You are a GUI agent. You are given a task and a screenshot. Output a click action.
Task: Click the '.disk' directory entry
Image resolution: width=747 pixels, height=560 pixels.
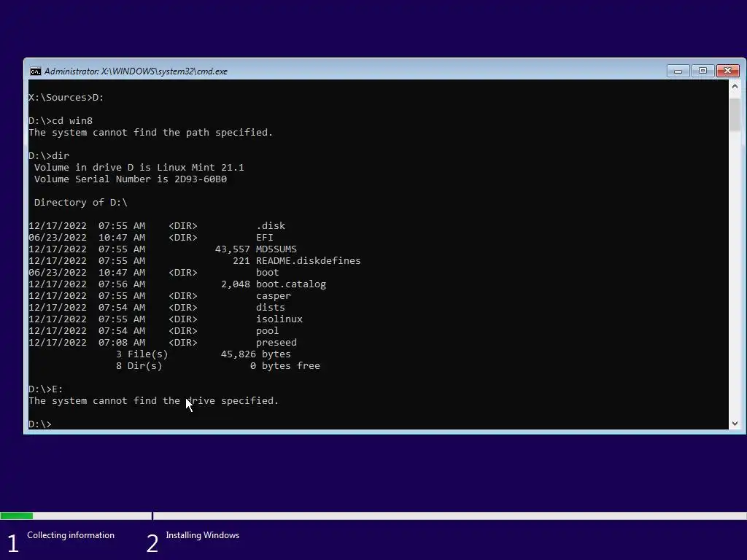pos(271,226)
